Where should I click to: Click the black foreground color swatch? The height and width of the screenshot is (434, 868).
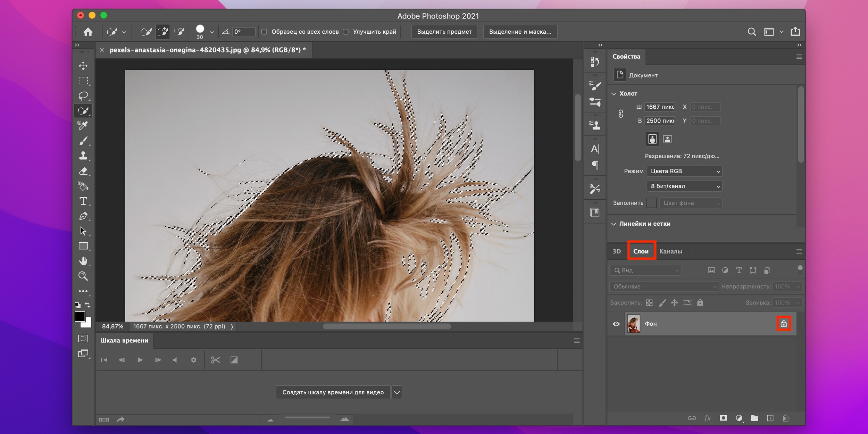click(x=80, y=316)
